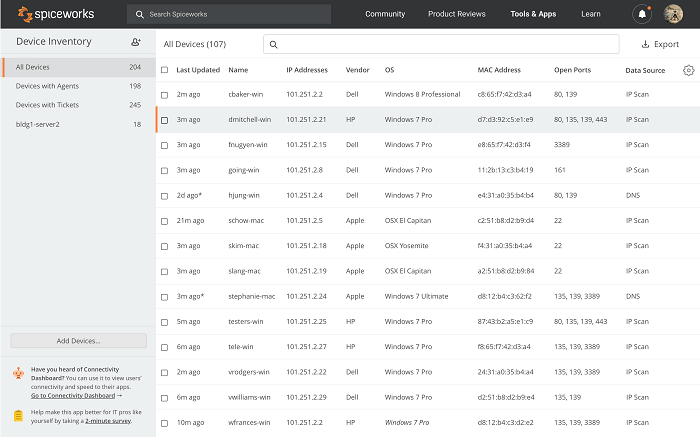Click device name wfrances-win
Screen dimensions: 700x437
[x=249, y=422]
